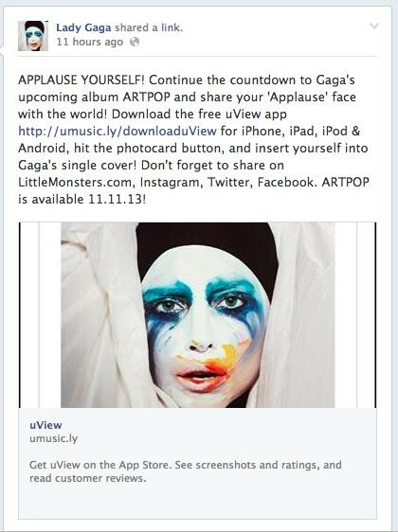The image size is (398, 532).
Task: Open the Applause cover preview image
Action: (x=197, y=315)
